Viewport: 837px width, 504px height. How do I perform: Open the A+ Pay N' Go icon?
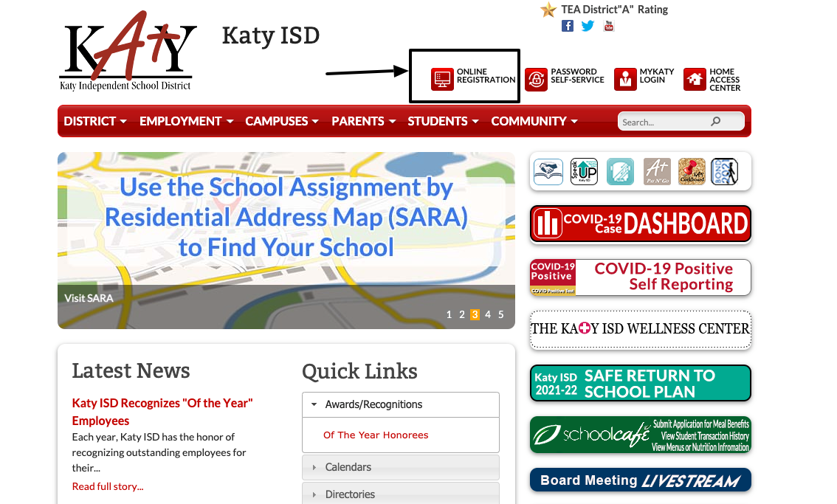[x=657, y=172]
